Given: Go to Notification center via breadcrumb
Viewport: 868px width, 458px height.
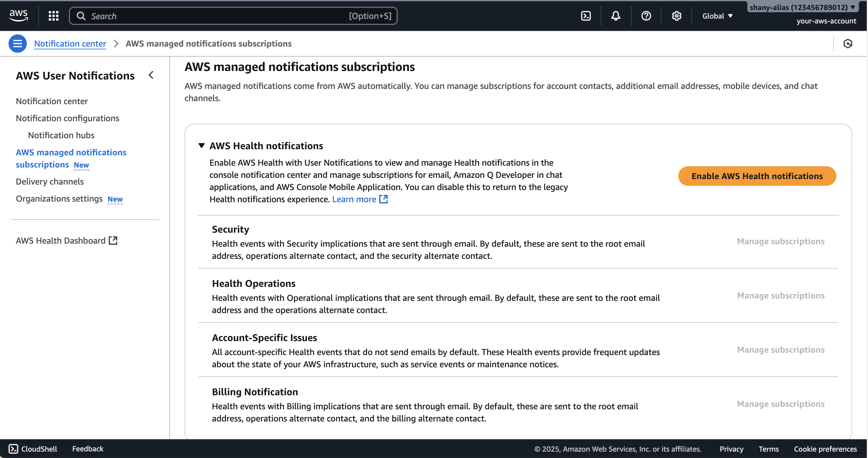Looking at the screenshot, I should pos(70,44).
